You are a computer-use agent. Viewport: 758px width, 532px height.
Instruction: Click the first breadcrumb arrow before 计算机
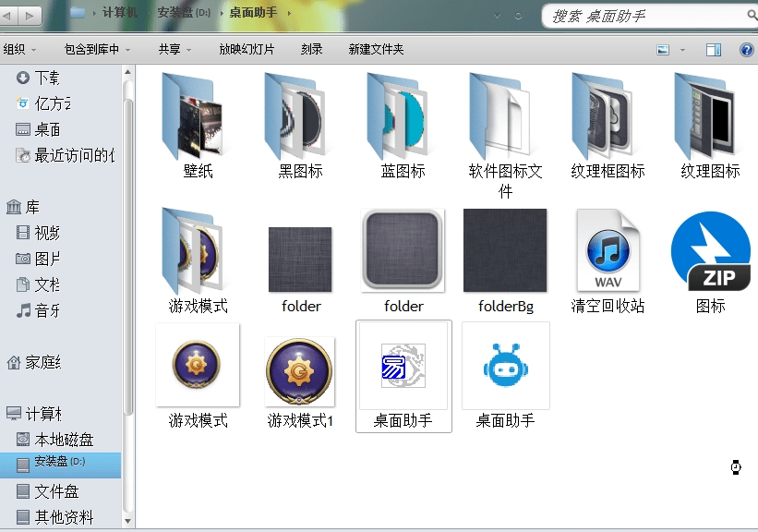[x=94, y=13]
